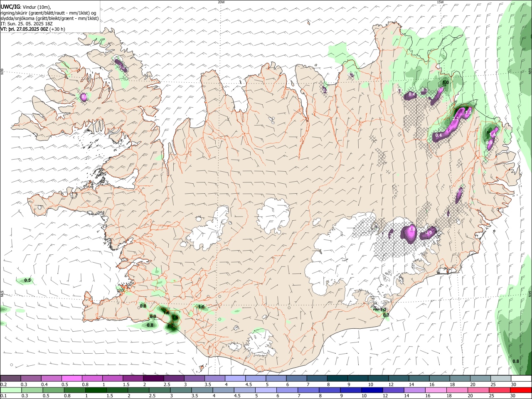Click the "0.5" rain value over the western ocean
The height and width of the screenshot is (399, 532).
tap(27, 280)
